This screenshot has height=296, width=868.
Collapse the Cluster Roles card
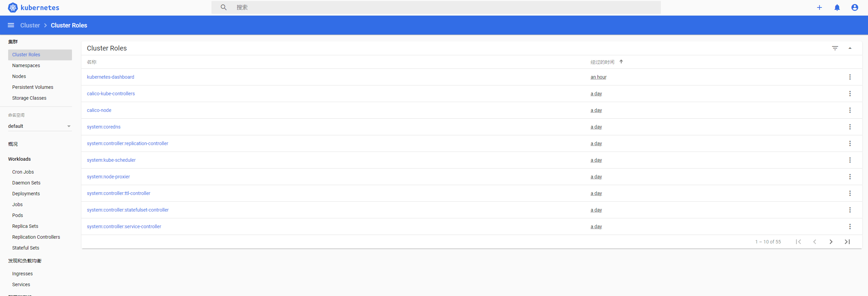850,48
